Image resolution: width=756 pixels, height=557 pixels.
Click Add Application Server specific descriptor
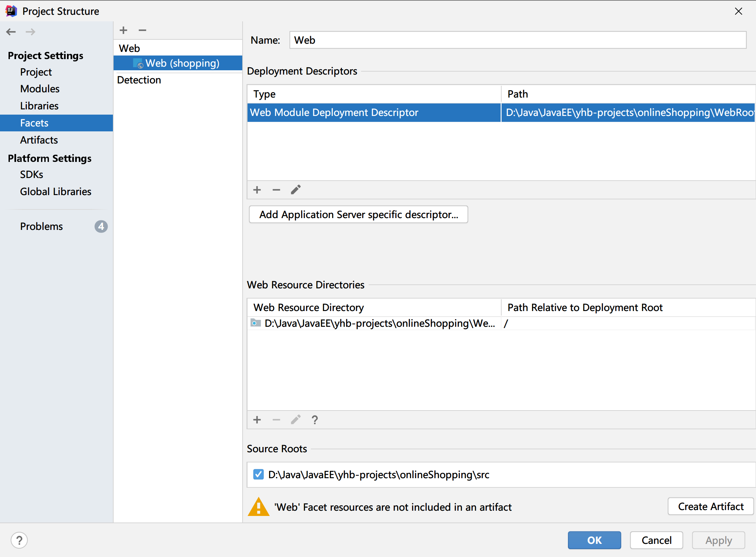tap(358, 214)
